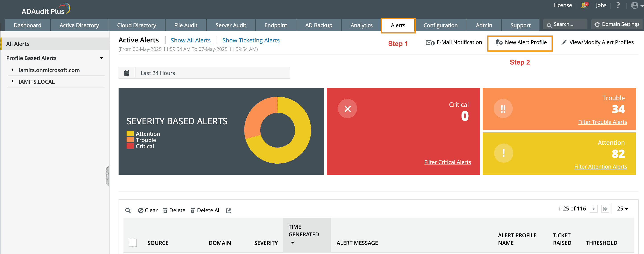This screenshot has height=254, width=644.
Task: Open the user account avatar menu
Action: click(635, 5)
